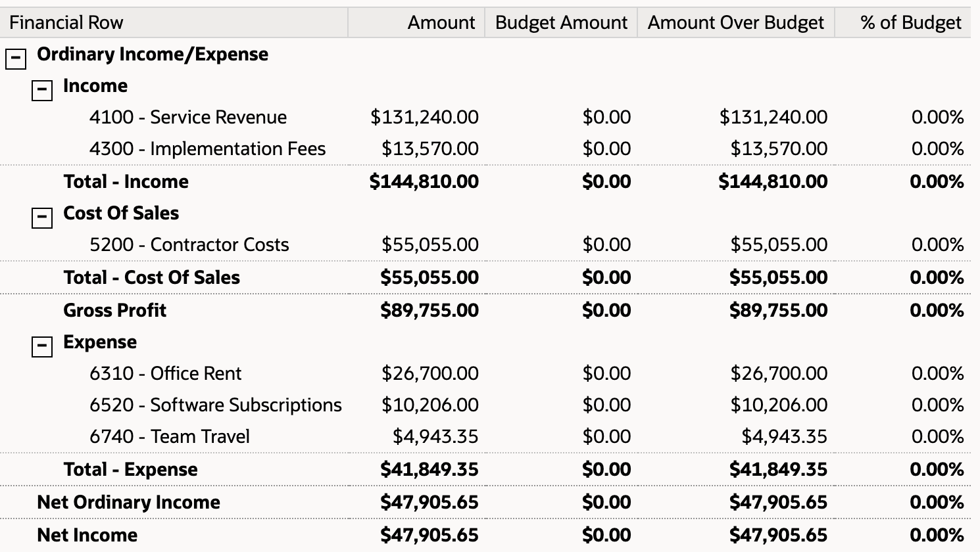
Task: Click the Net Income amount $47,905.65
Action: [429, 535]
